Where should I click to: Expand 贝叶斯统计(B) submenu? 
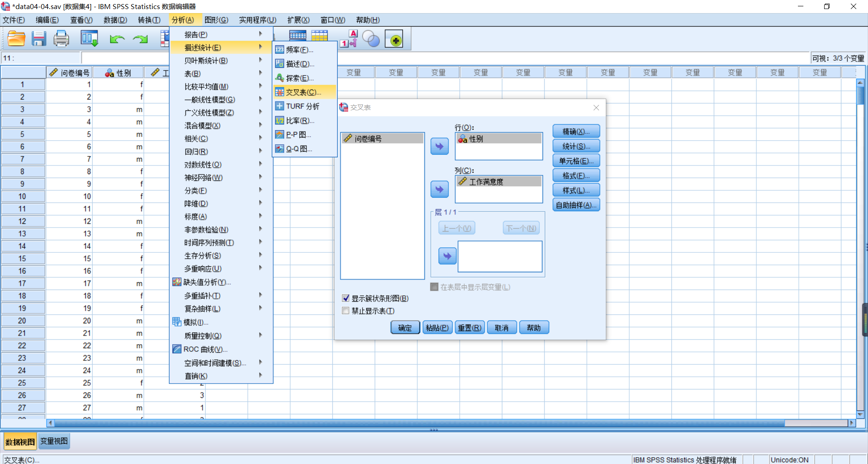221,61
